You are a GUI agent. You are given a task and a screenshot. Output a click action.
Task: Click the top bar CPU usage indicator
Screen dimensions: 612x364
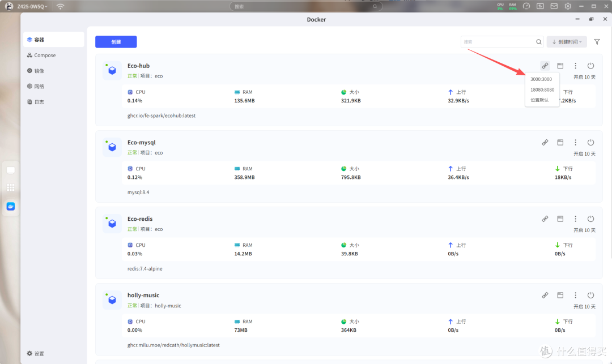[x=500, y=6]
